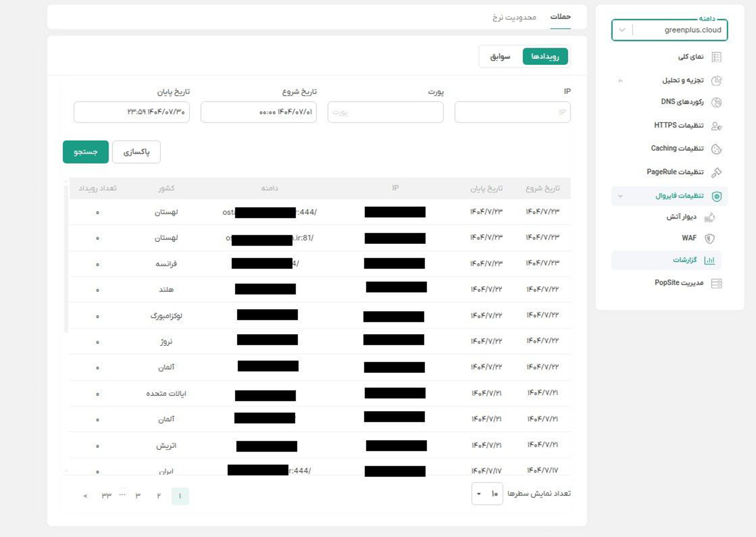Open the PageRule settings icon
Image resolution: width=756 pixels, height=537 pixels.
717,172
